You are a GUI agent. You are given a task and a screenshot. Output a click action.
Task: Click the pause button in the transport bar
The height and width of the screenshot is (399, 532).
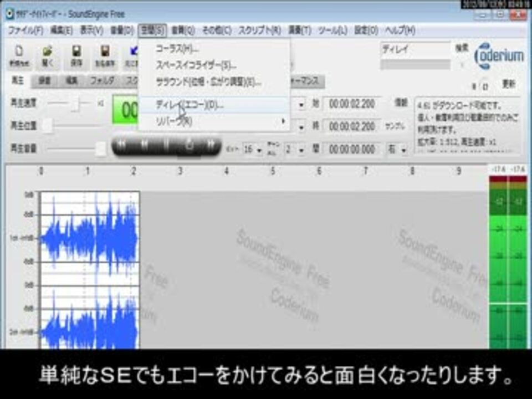pos(167,145)
